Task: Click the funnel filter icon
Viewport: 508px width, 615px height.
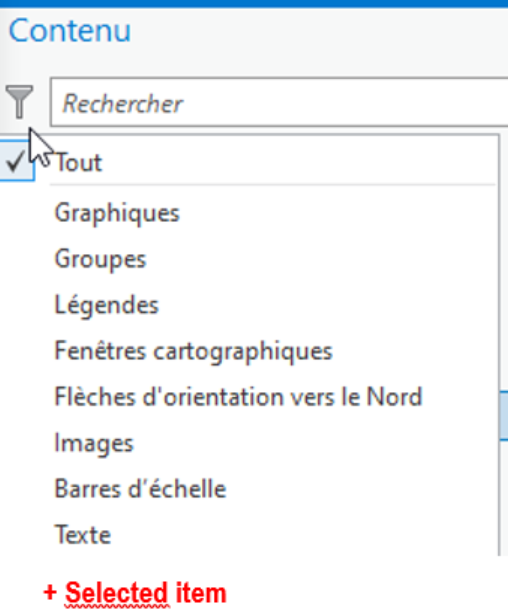Action: pos(19,102)
